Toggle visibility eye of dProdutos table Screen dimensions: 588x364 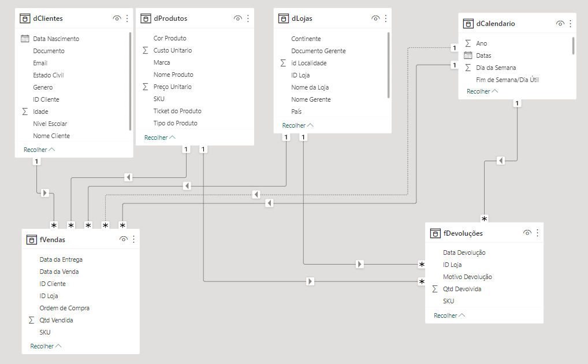238,18
